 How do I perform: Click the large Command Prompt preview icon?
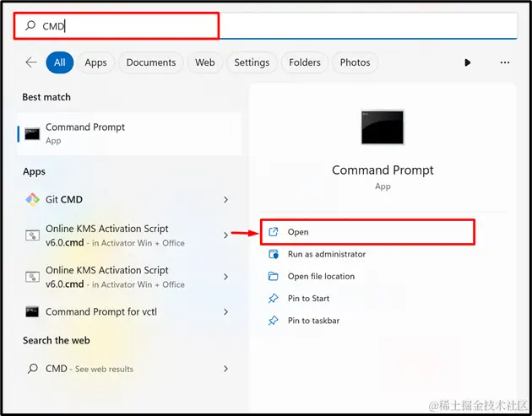[x=383, y=127]
